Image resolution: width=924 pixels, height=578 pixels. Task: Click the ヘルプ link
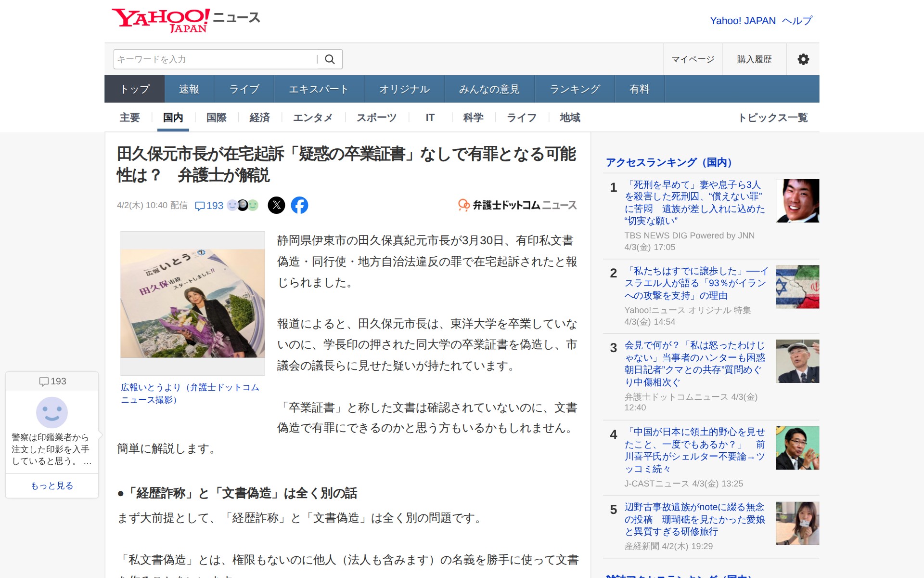(x=797, y=21)
